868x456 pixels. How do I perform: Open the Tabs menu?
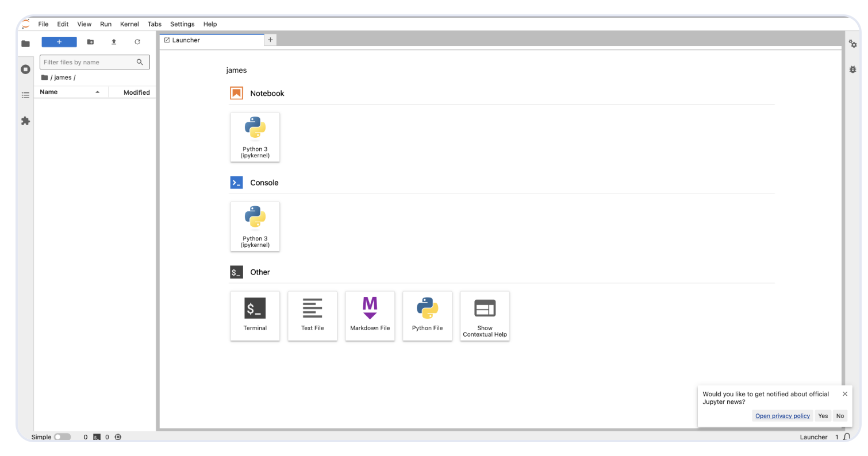click(155, 24)
